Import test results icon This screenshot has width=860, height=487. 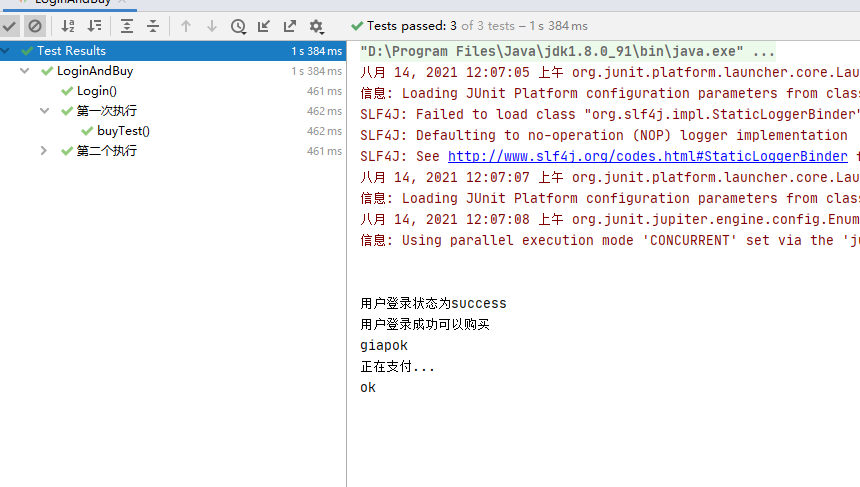[x=264, y=26]
